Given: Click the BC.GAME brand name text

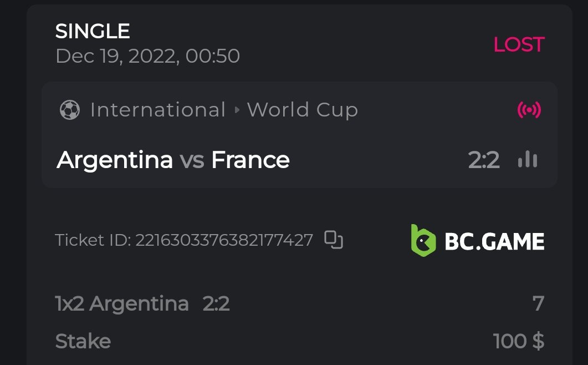Looking at the screenshot, I should click(x=494, y=241).
